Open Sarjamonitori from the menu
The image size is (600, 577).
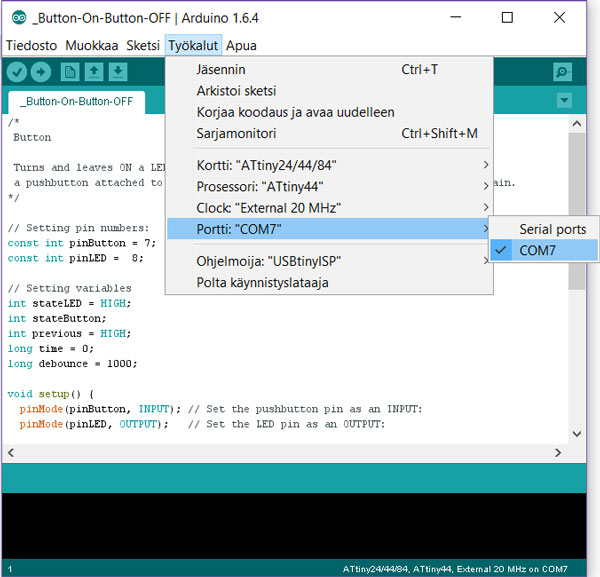329,134
